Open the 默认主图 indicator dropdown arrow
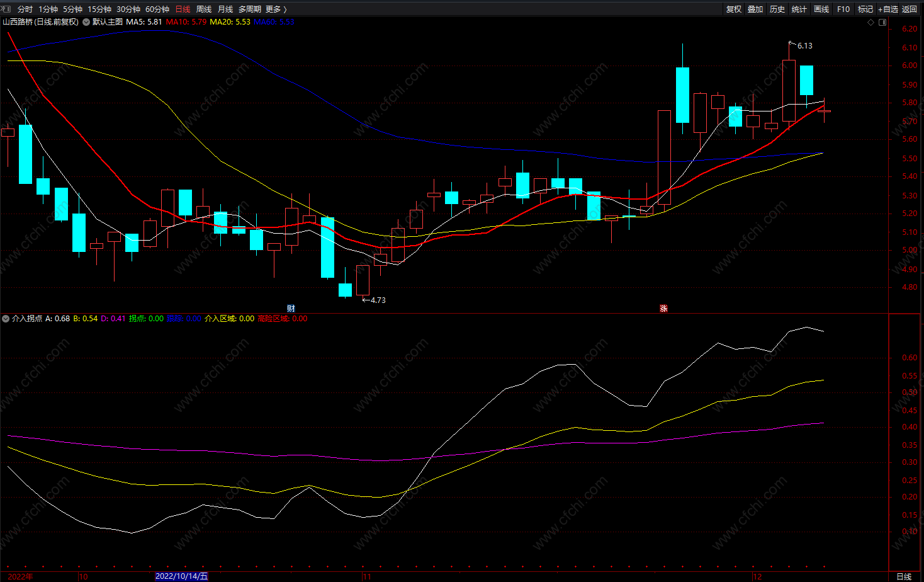 (x=86, y=22)
